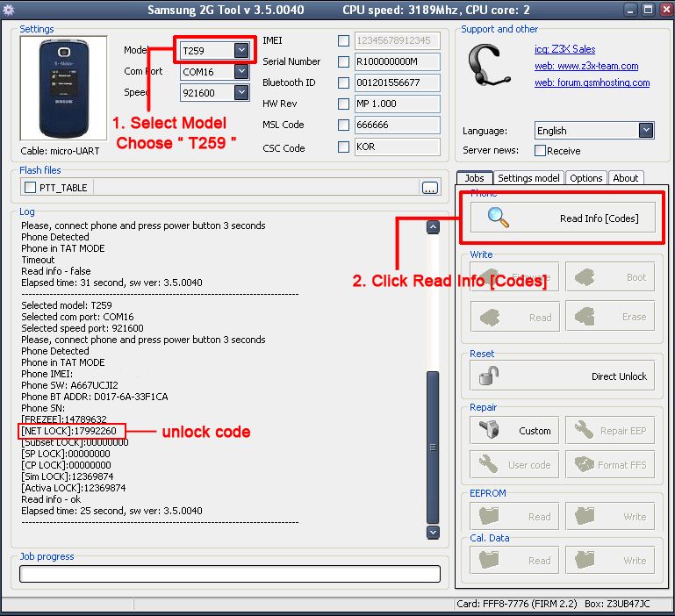Click the Direct Unlock padlock button

click(563, 376)
